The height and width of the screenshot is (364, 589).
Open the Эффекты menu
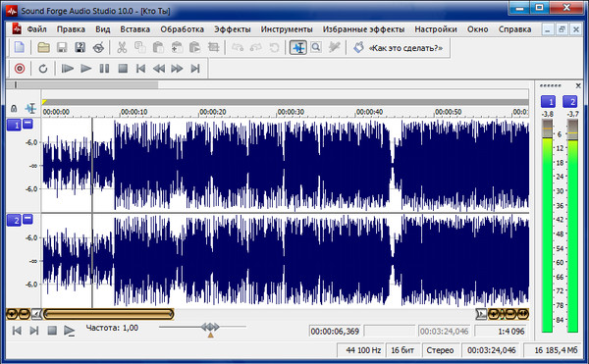pyautogui.click(x=232, y=29)
